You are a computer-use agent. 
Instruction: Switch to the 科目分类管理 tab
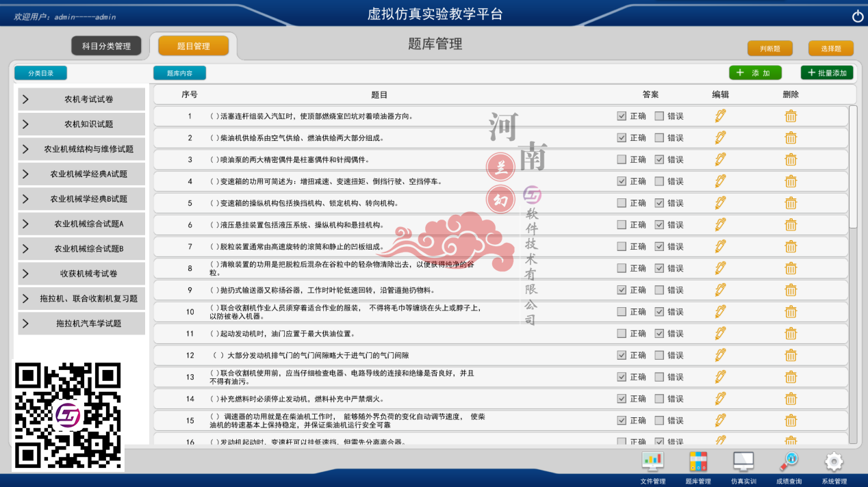pyautogui.click(x=107, y=45)
